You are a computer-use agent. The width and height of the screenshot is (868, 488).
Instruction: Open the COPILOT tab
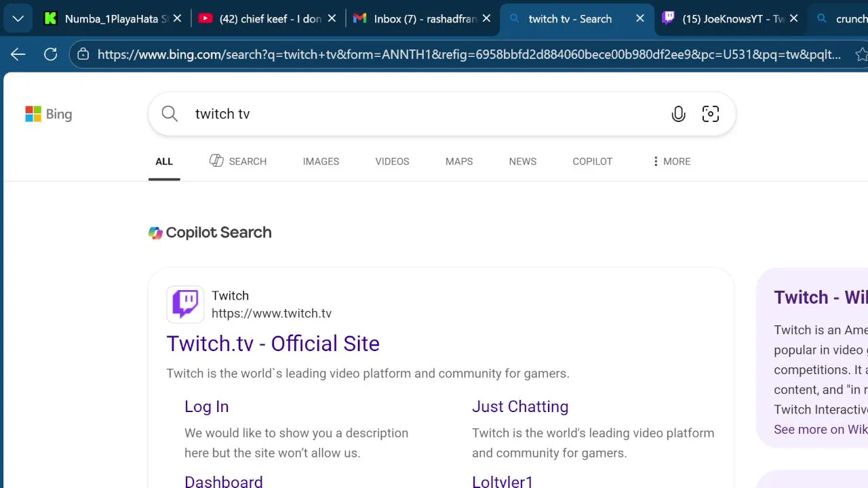click(593, 161)
